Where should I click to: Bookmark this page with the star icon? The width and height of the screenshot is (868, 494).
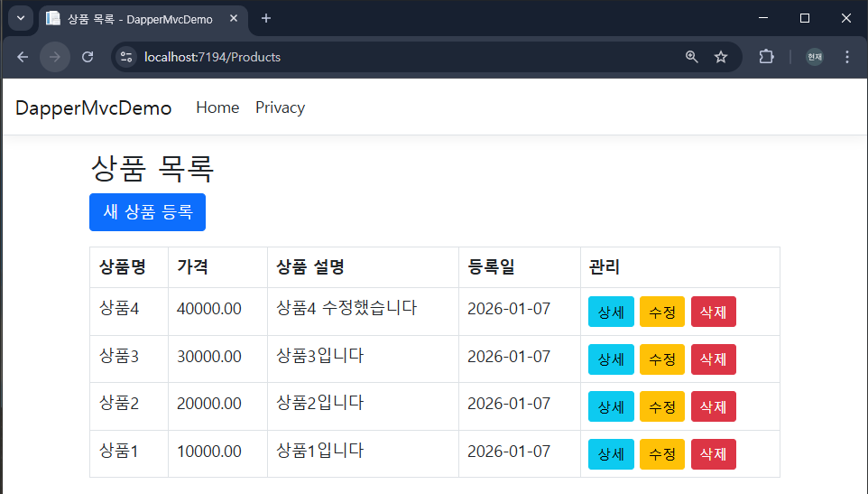[721, 57]
